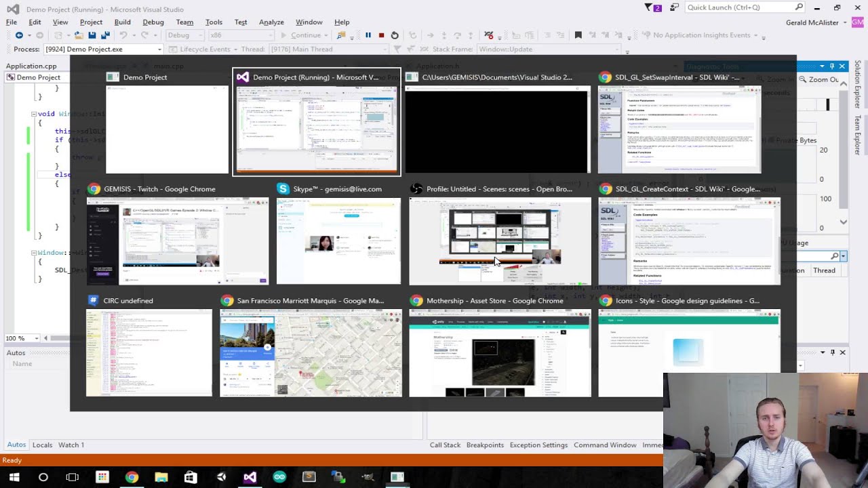Open the Diagnostic Tools window options dropdown

click(822, 66)
